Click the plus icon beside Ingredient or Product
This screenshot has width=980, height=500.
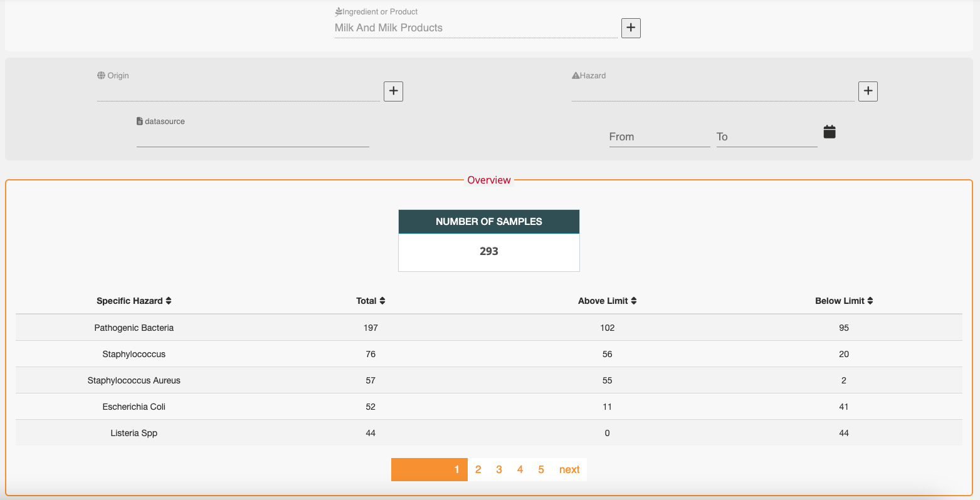click(631, 28)
